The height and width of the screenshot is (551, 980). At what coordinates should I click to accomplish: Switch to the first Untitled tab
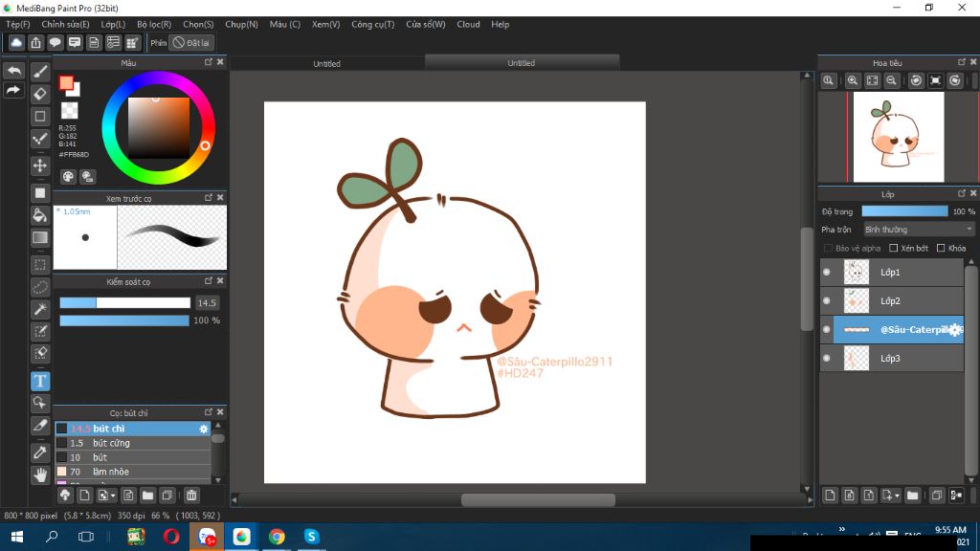click(327, 64)
